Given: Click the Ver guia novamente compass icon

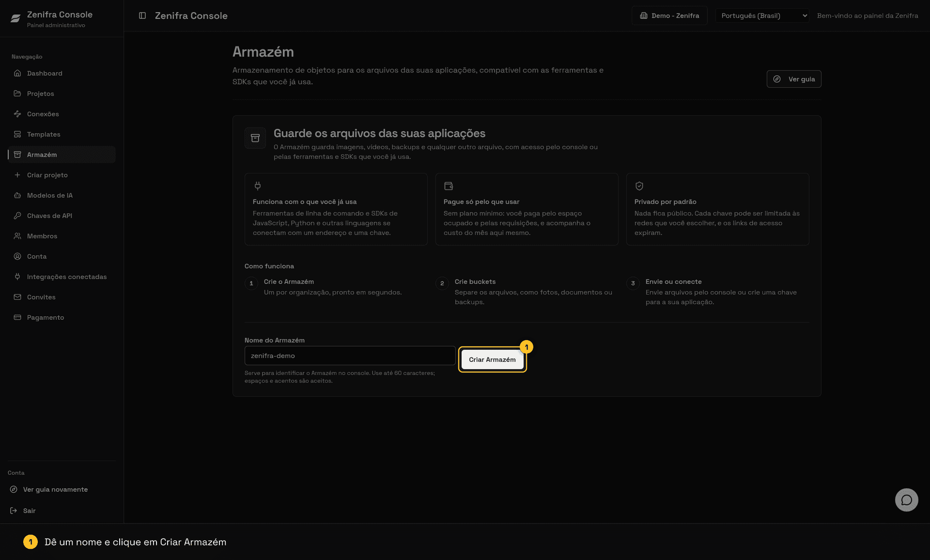Looking at the screenshot, I should click(14, 489).
